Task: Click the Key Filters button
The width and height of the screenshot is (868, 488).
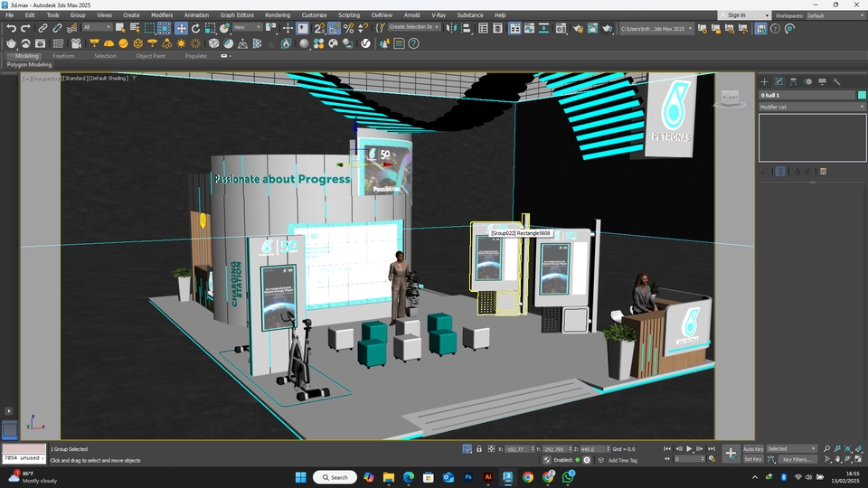Action: 797,459
